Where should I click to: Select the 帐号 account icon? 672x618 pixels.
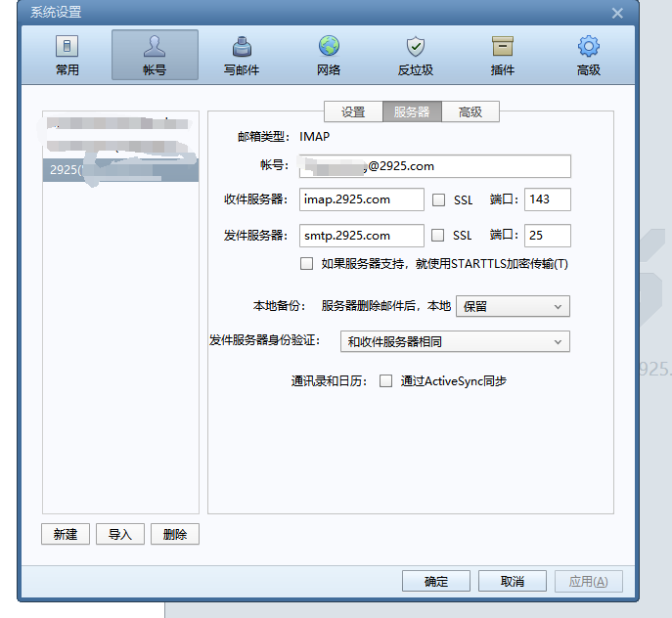coord(155,55)
